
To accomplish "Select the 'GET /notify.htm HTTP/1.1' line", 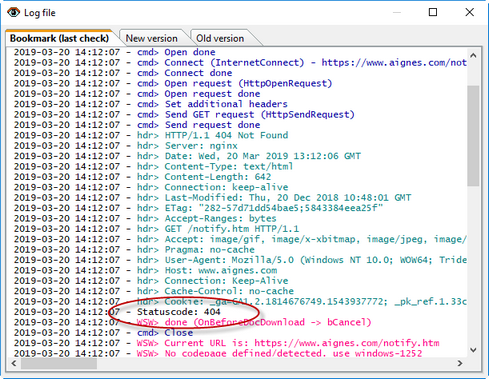I will [156, 229].
